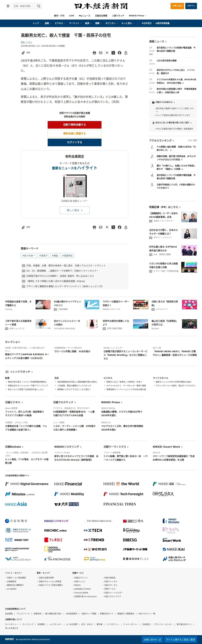
Task: Click 詳しく見る button
Action: tap(74, 210)
